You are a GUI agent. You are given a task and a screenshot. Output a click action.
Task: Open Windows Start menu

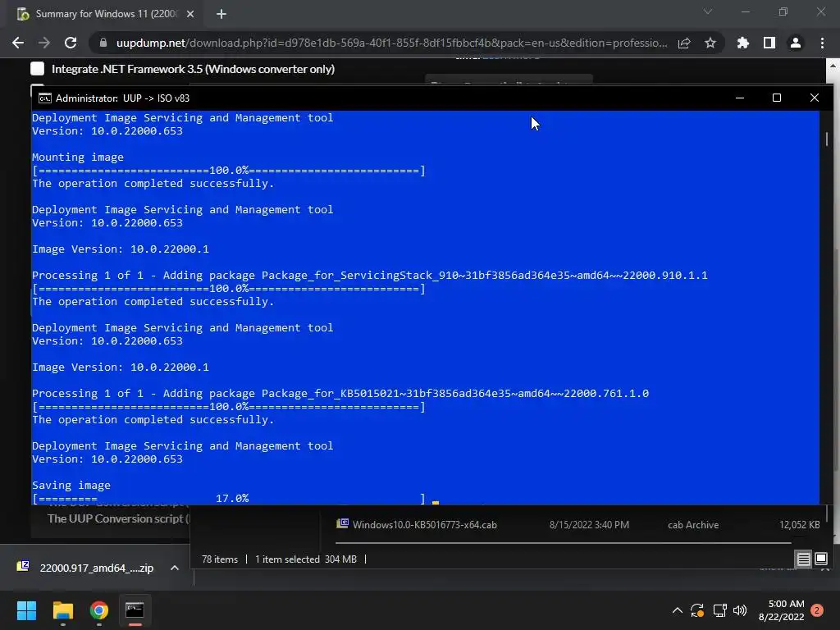[26, 610]
